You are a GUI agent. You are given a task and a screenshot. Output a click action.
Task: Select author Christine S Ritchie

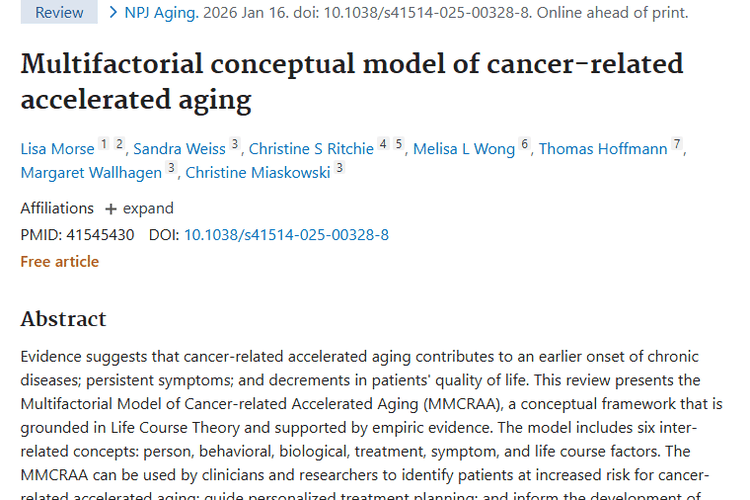tap(310, 149)
